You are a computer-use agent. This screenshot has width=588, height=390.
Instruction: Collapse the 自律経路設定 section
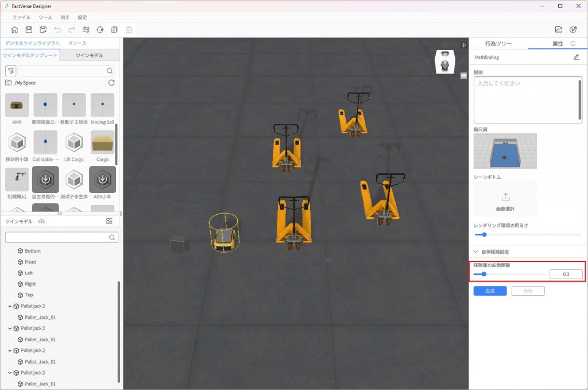point(475,252)
